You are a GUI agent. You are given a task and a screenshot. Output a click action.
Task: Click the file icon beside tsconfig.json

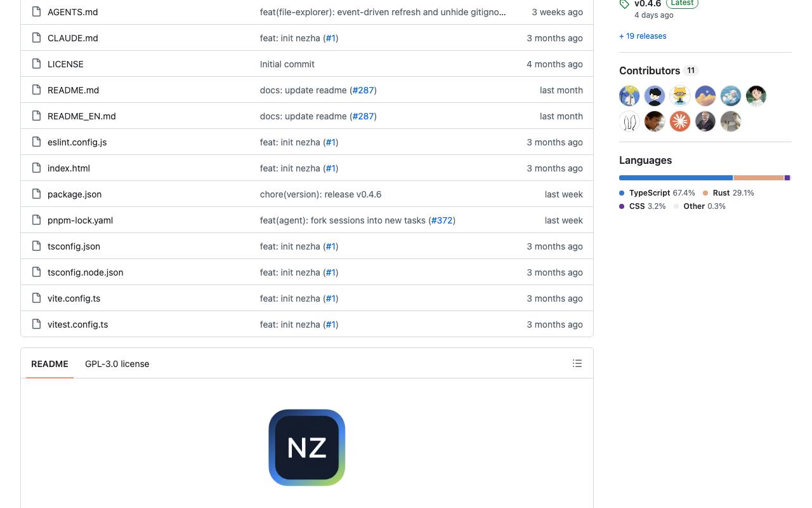36,246
